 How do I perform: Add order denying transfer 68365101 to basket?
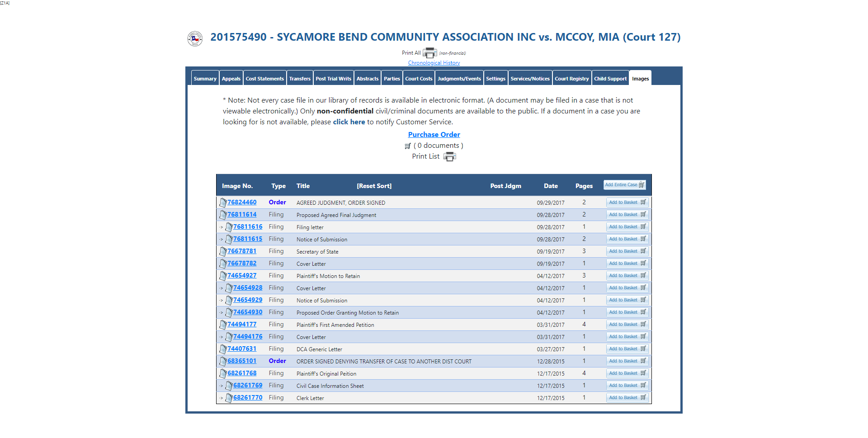pos(627,361)
